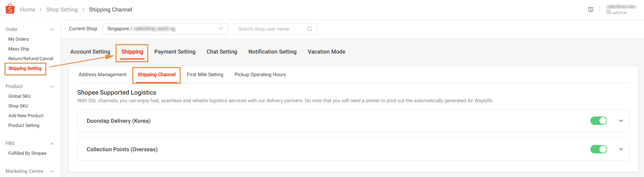Click the search magnifier icon

point(309,29)
